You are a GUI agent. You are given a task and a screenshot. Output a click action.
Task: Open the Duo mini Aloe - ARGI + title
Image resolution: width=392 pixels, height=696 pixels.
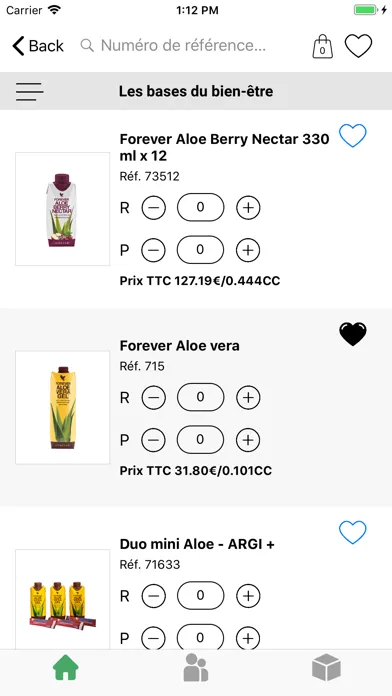tap(197, 544)
